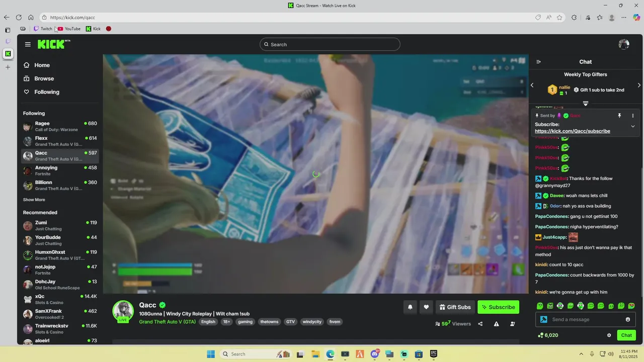Click the Kick pinned tab in vertical tabs

point(8,53)
